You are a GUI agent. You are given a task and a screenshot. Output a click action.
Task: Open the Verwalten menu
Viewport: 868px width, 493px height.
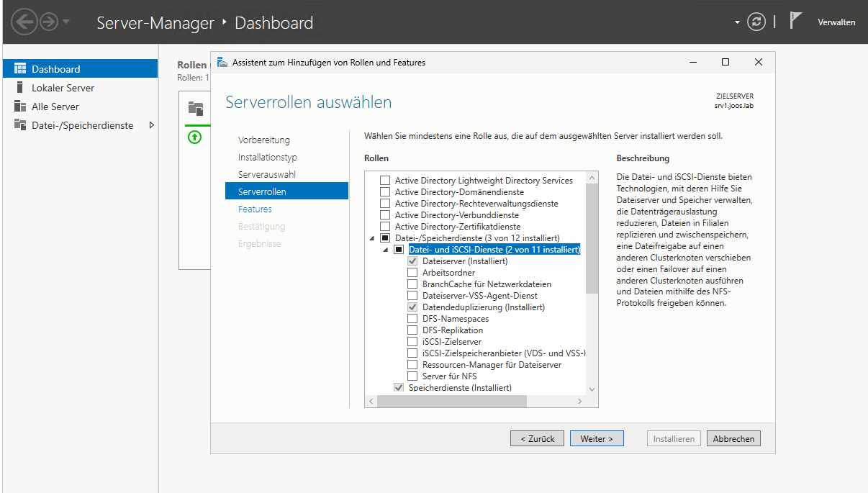[836, 22]
